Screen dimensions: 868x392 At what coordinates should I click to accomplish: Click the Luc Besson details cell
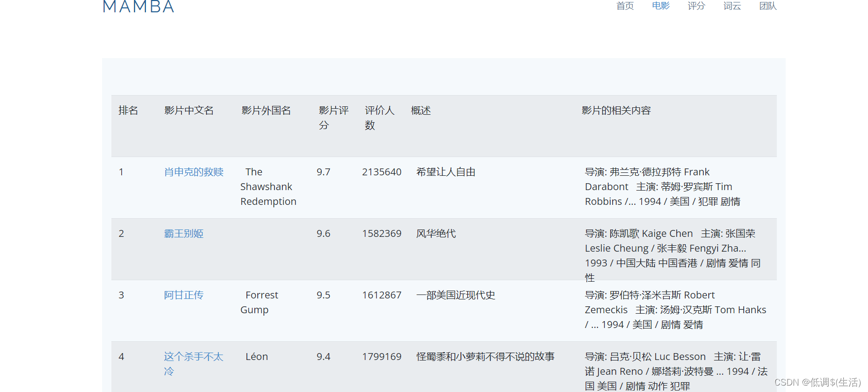[x=676, y=371]
